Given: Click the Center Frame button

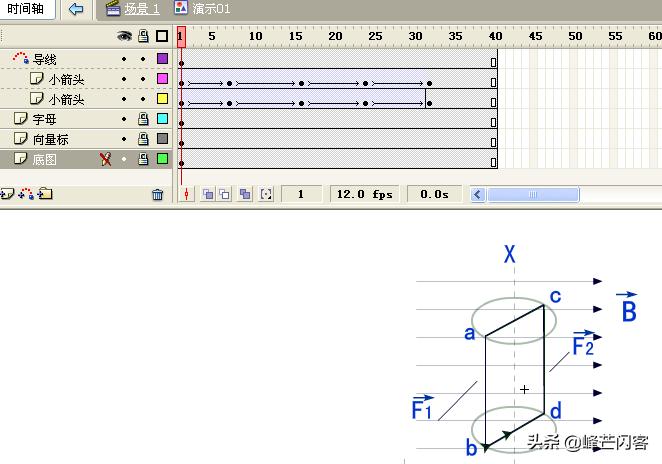Looking at the screenshot, I should [186, 194].
